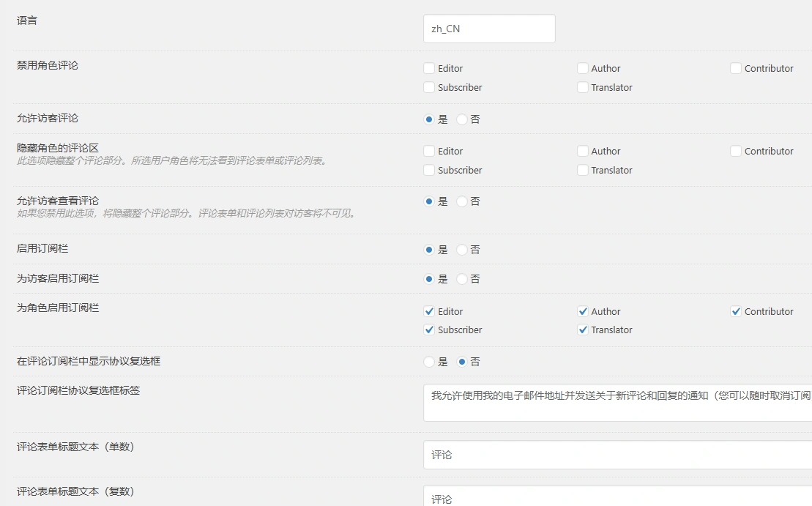The image size is (812, 506).
Task: Select 否 for 为访客启用订阅栏
Action: pyautogui.click(x=461, y=279)
